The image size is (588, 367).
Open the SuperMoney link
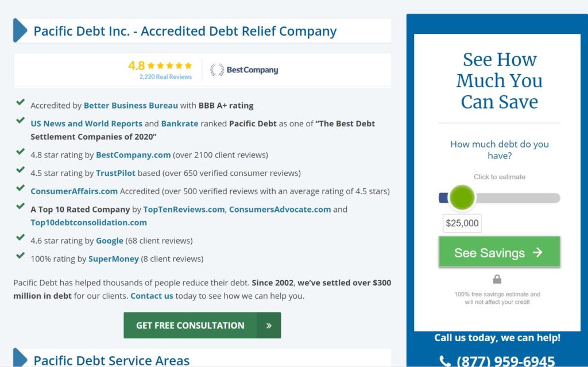(x=114, y=259)
